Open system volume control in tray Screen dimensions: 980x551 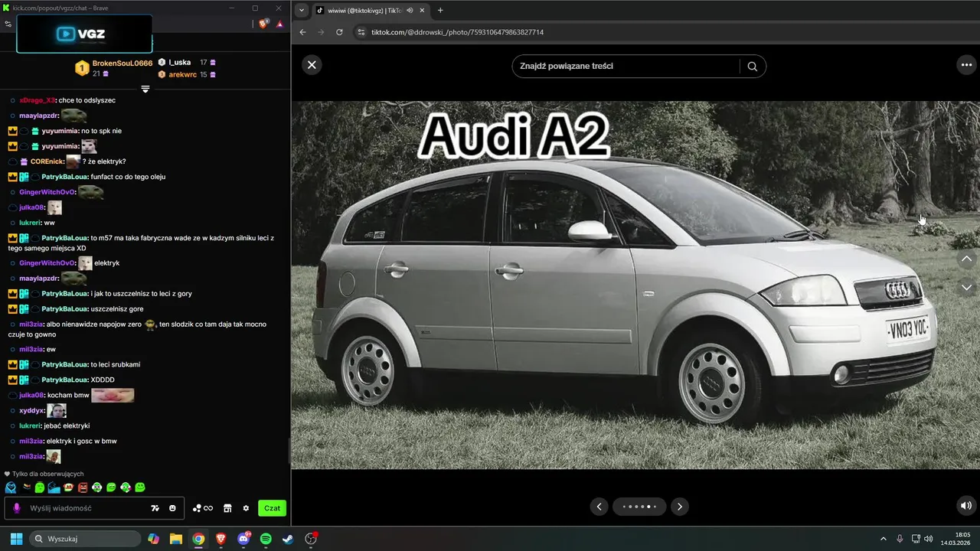tap(929, 539)
